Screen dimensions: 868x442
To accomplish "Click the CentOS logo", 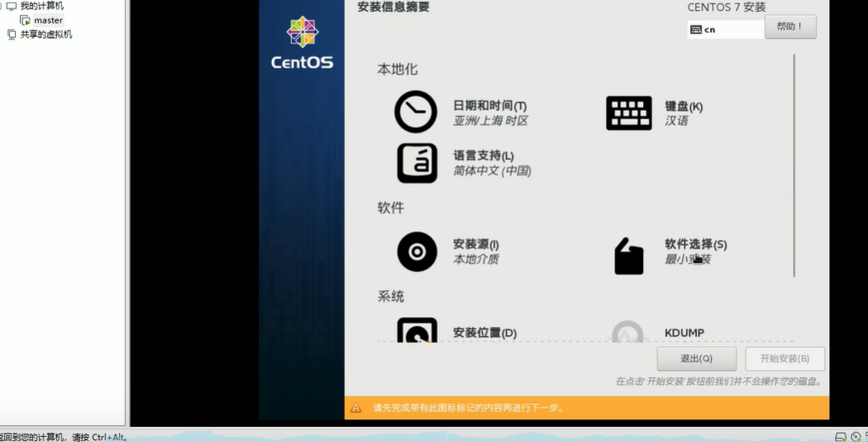I will [302, 43].
